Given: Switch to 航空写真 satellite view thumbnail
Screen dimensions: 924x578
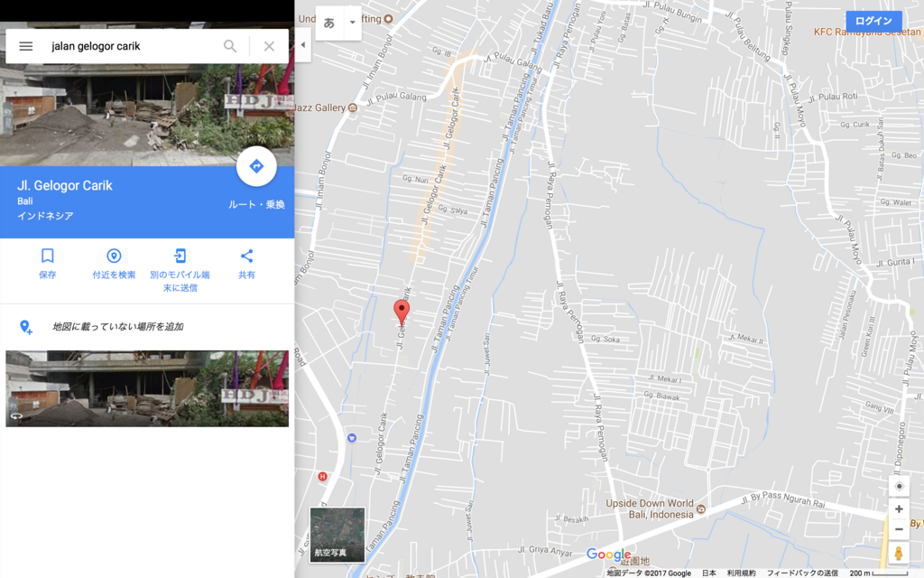Looking at the screenshot, I should pyautogui.click(x=337, y=535).
